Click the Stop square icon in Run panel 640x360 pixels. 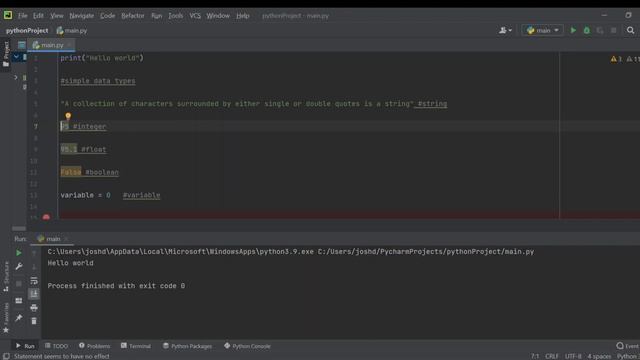pyautogui.click(x=19, y=284)
